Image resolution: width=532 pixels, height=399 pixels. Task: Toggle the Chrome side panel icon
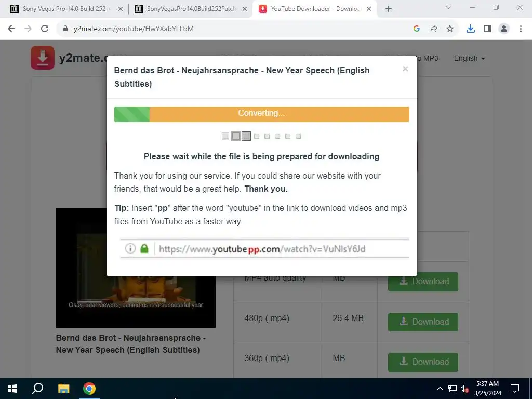coord(487,29)
